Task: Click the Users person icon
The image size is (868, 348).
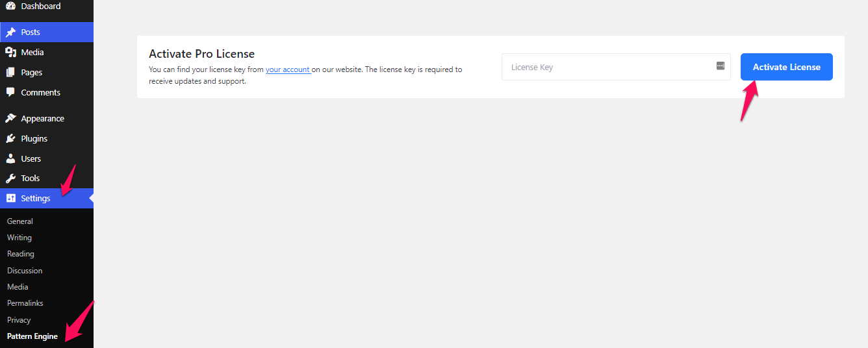Action: (x=10, y=158)
